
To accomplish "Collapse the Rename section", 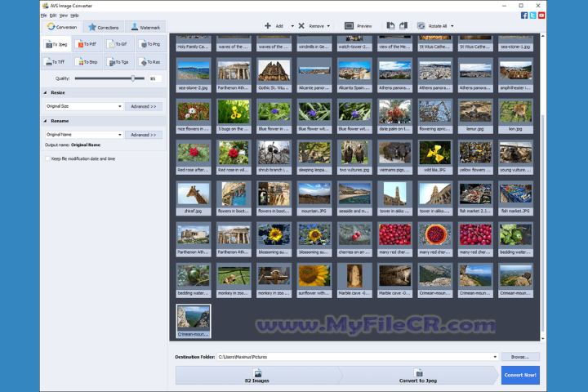I will 46,121.
